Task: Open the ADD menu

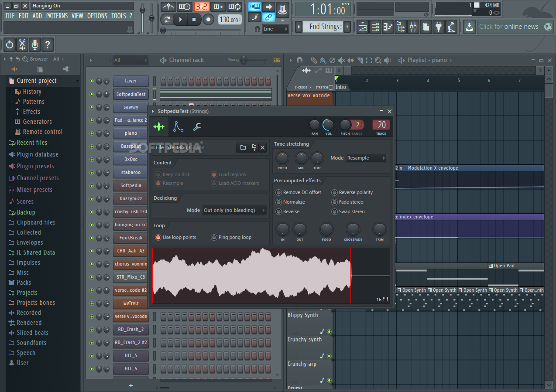Action: coord(38,16)
